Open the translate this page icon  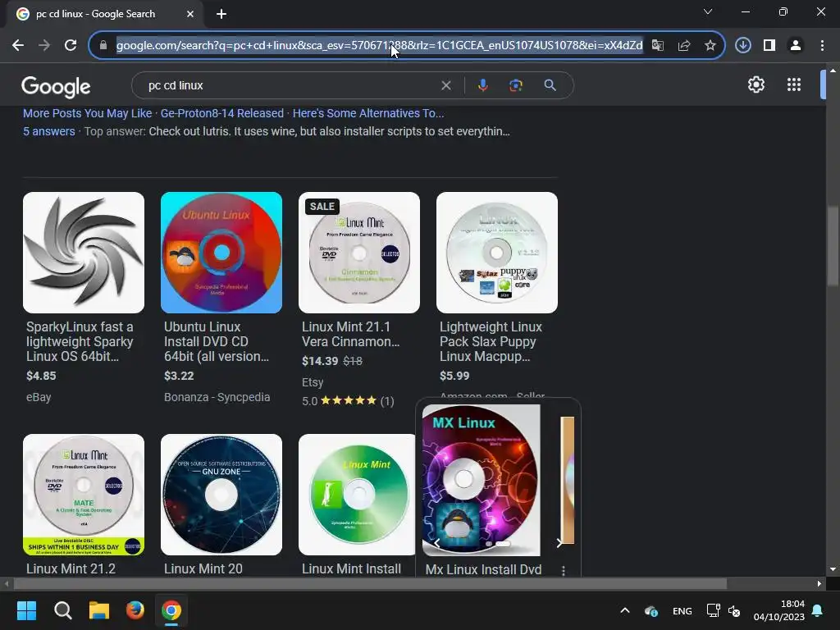click(x=658, y=46)
